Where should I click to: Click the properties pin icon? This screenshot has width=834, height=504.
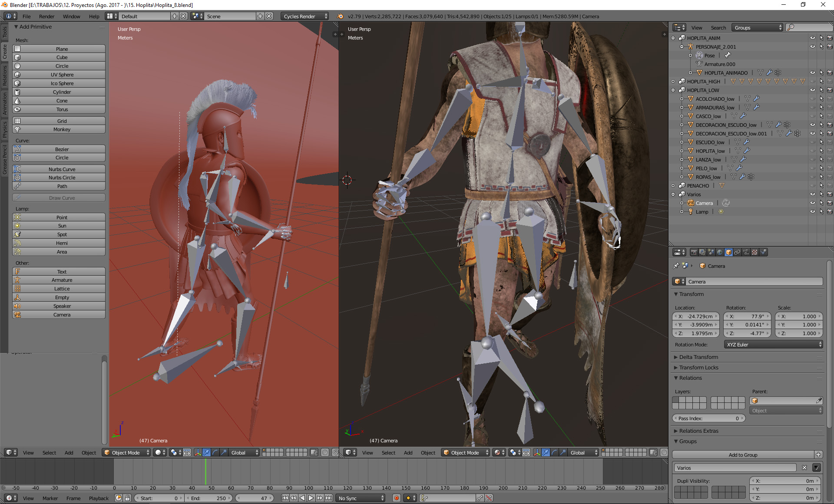click(x=676, y=266)
